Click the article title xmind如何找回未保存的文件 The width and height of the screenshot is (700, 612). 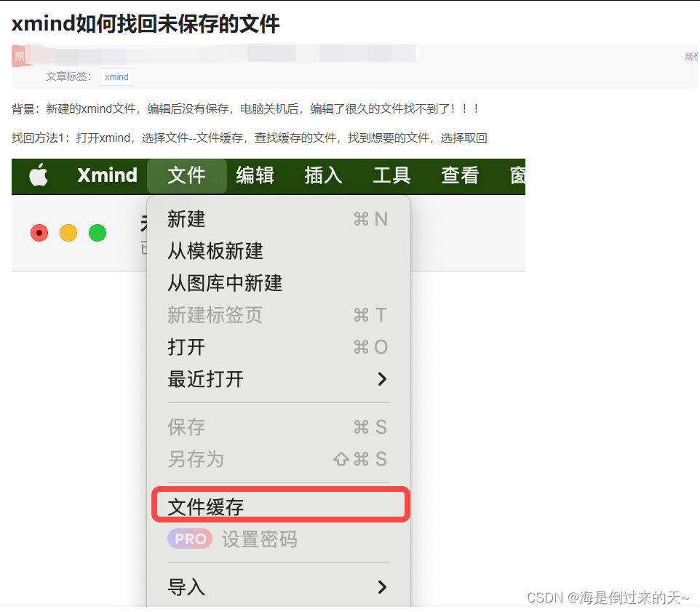tap(146, 24)
